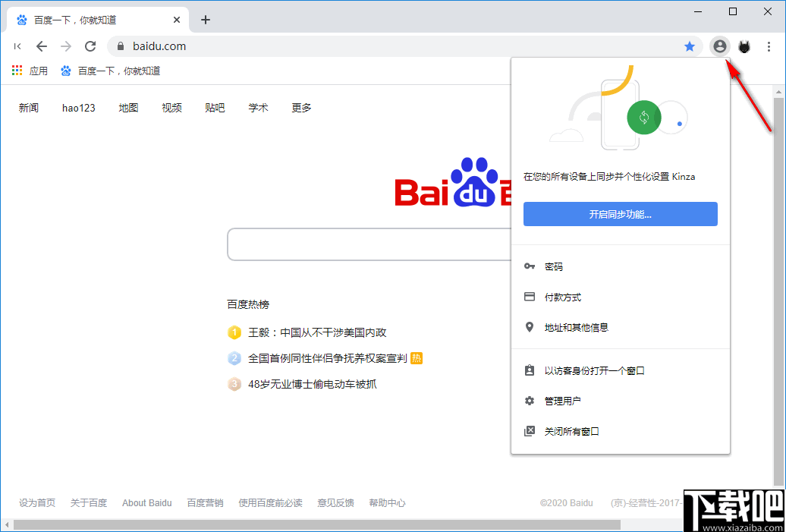This screenshot has height=532, width=786.
Task: Click the lock icon in the address bar
Action: [x=120, y=46]
